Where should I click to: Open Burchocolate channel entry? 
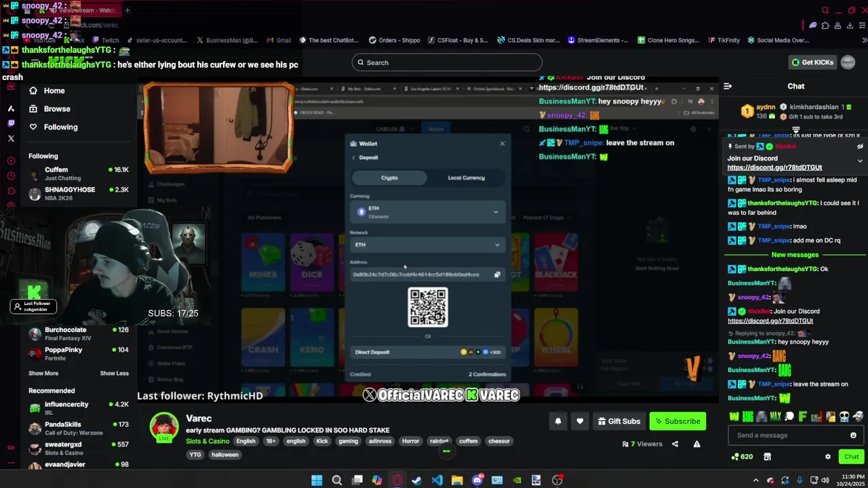point(79,334)
